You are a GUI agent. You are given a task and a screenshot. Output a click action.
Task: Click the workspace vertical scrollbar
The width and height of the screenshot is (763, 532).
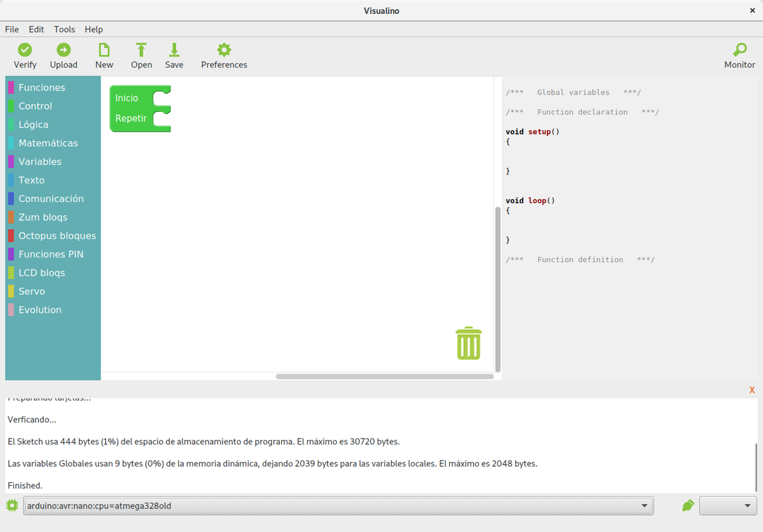point(498,289)
